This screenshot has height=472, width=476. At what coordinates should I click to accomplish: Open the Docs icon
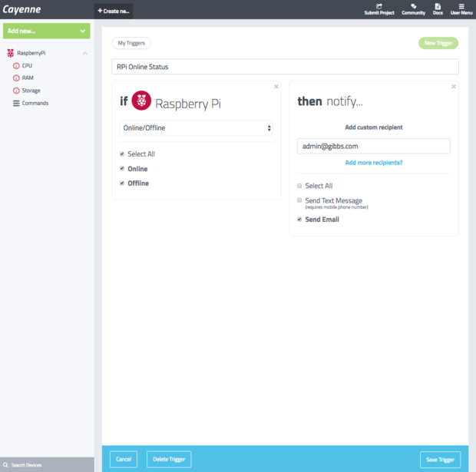click(x=438, y=6)
